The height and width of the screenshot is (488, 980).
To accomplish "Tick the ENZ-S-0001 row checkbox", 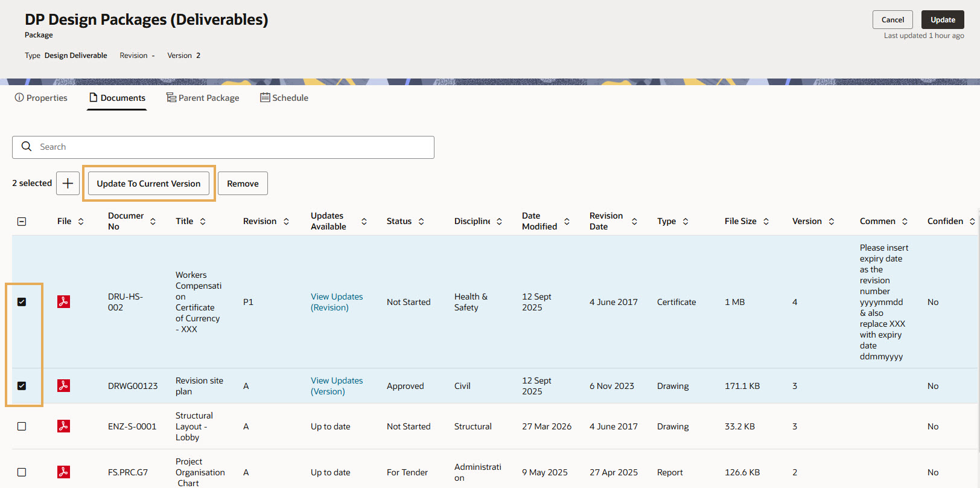I will [22, 426].
